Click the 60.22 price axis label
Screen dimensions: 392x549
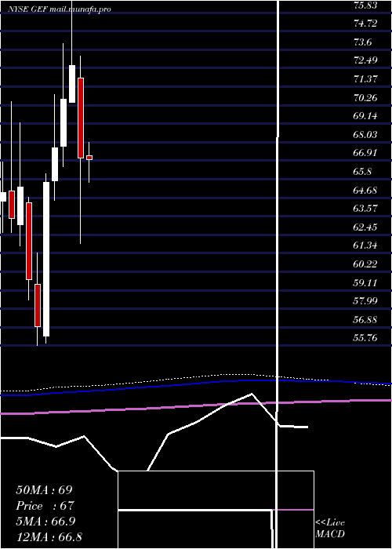pos(365,264)
